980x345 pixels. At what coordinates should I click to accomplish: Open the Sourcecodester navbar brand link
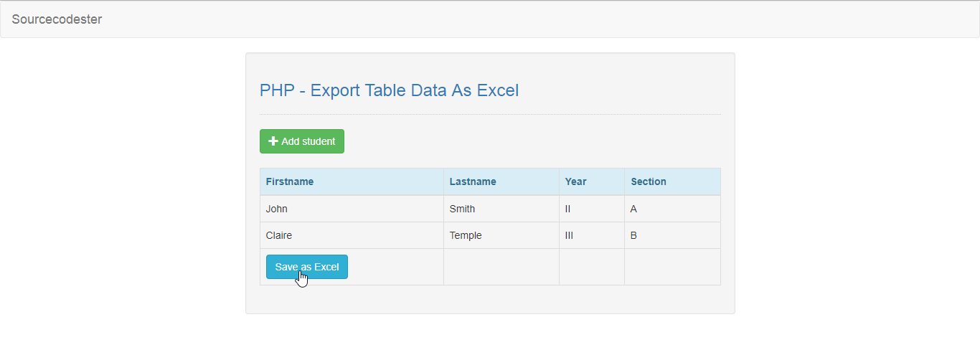(57, 19)
